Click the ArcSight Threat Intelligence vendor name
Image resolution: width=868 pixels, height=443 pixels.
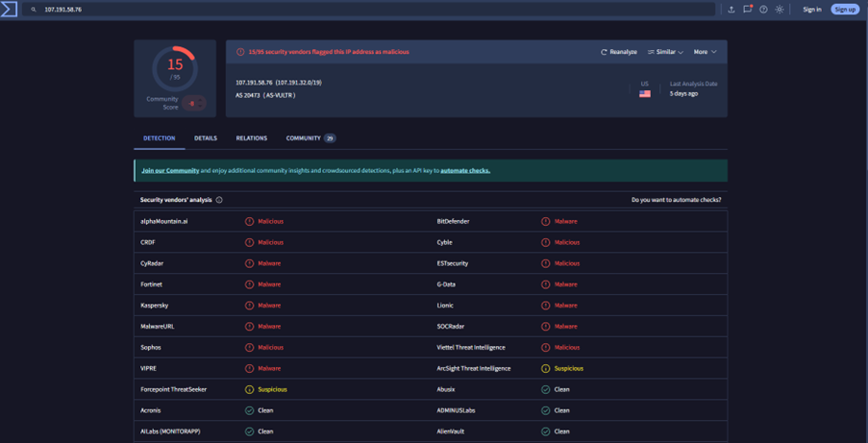tap(474, 369)
